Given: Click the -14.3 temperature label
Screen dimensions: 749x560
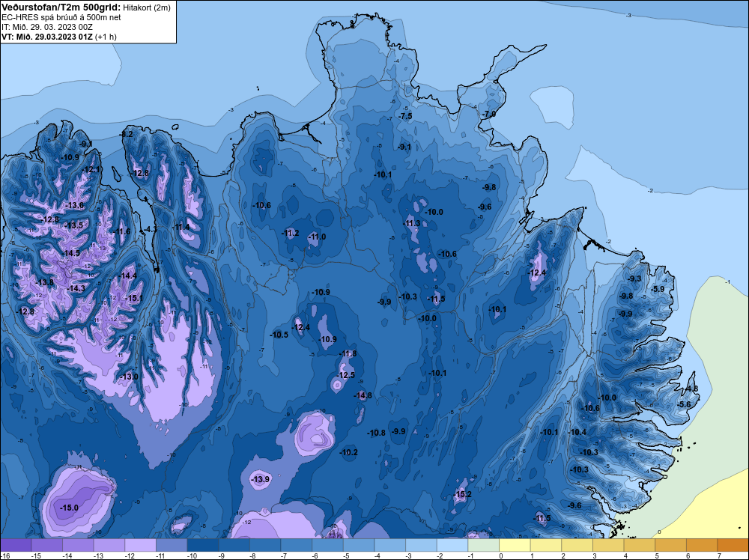Looking at the screenshot, I should click(x=76, y=288).
